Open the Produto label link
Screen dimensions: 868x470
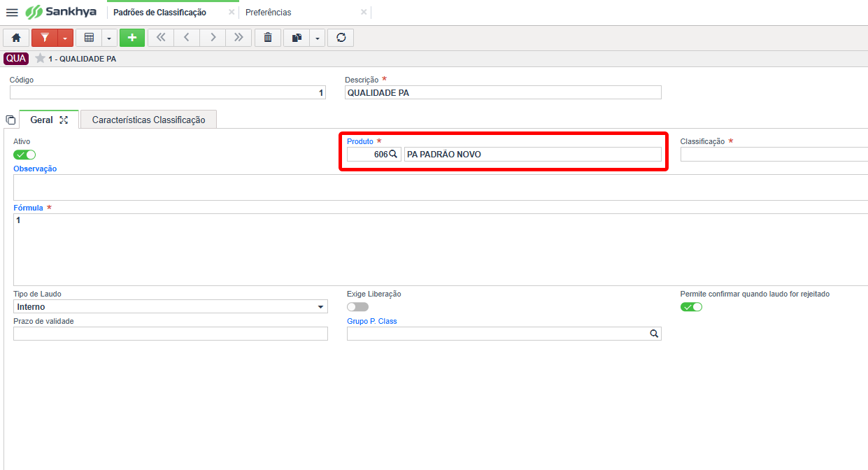pos(360,141)
